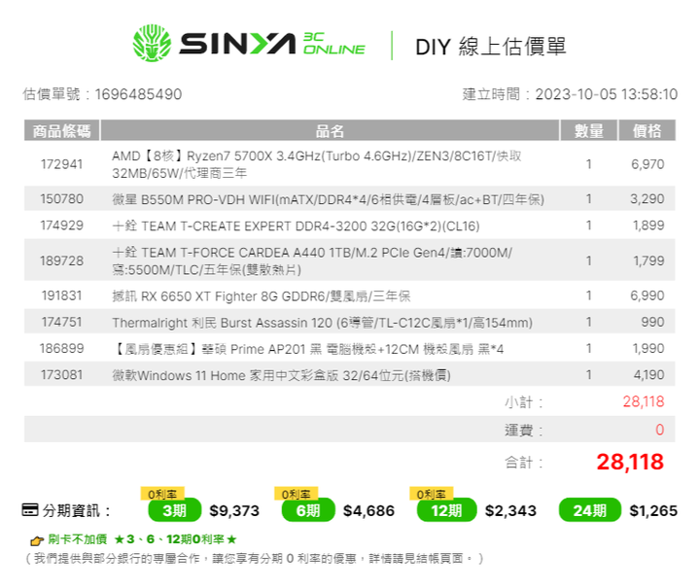Screen dimensions: 700x588
Task: Click product barcode 186899
Action: pos(61,348)
